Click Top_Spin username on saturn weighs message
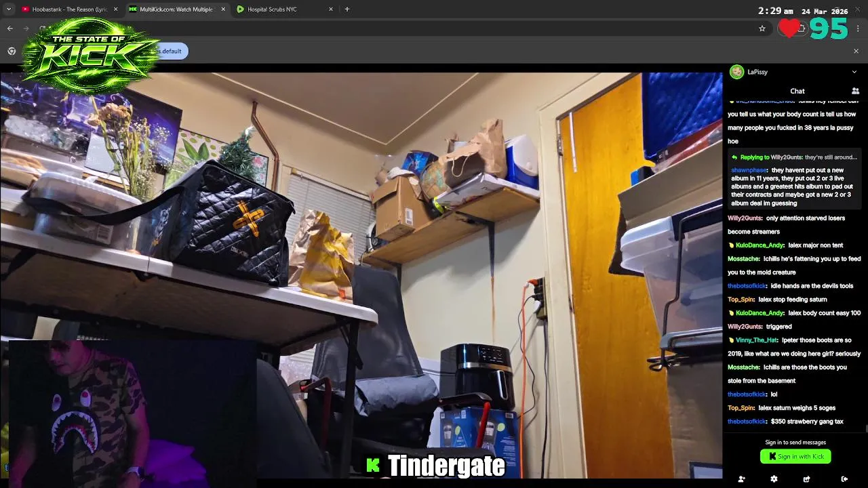 coord(741,408)
